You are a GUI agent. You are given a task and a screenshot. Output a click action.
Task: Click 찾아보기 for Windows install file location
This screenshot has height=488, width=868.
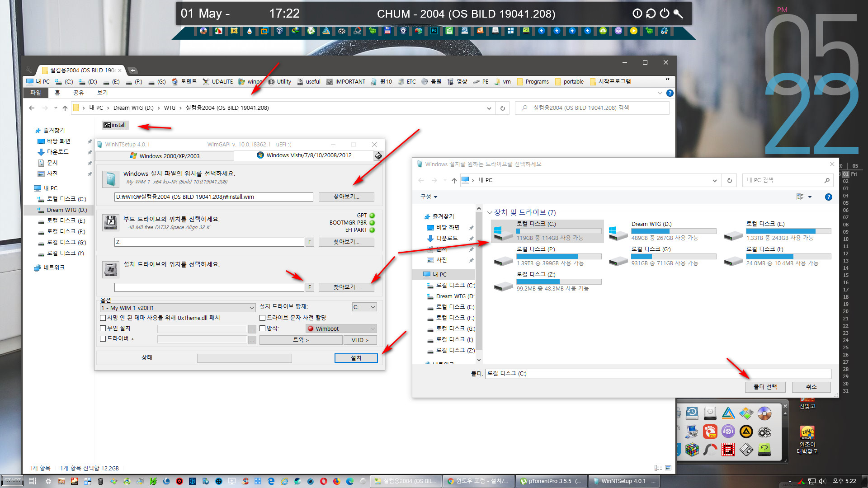[x=346, y=197]
